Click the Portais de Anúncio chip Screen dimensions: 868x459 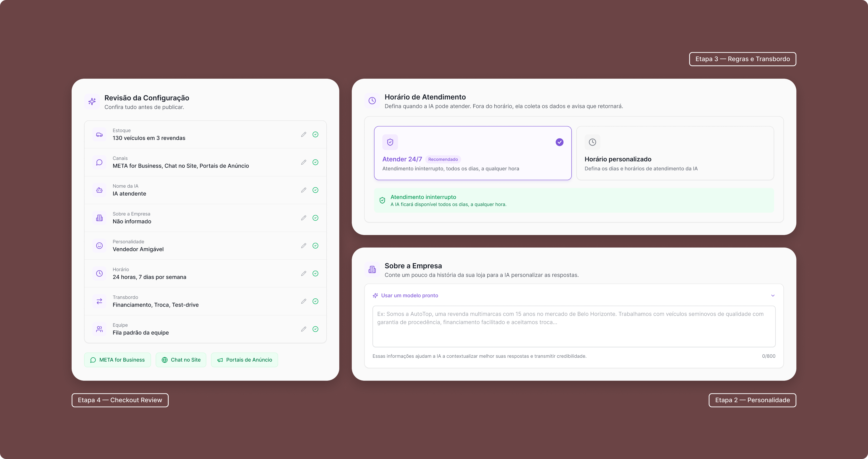coord(244,360)
